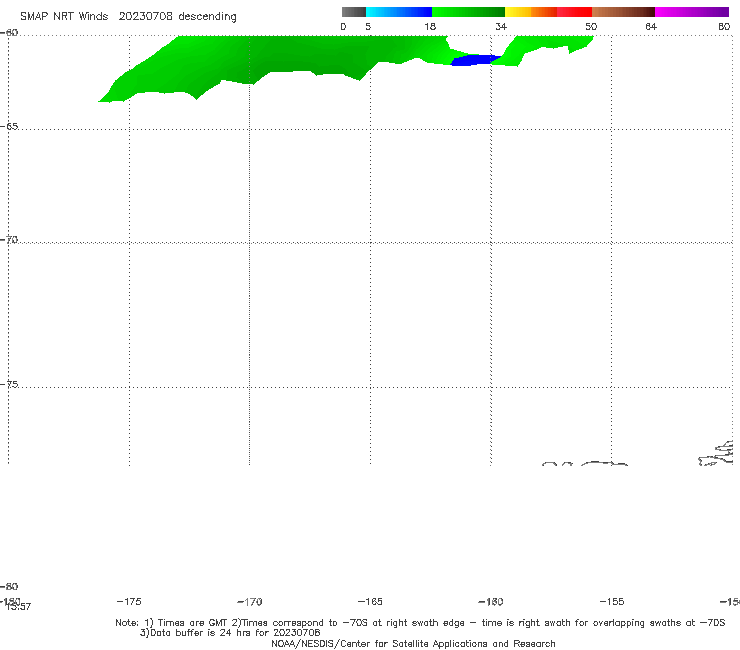Click the '64' label under the color bar
The height and width of the screenshot is (650, 740).
click(x=651, y=26)
